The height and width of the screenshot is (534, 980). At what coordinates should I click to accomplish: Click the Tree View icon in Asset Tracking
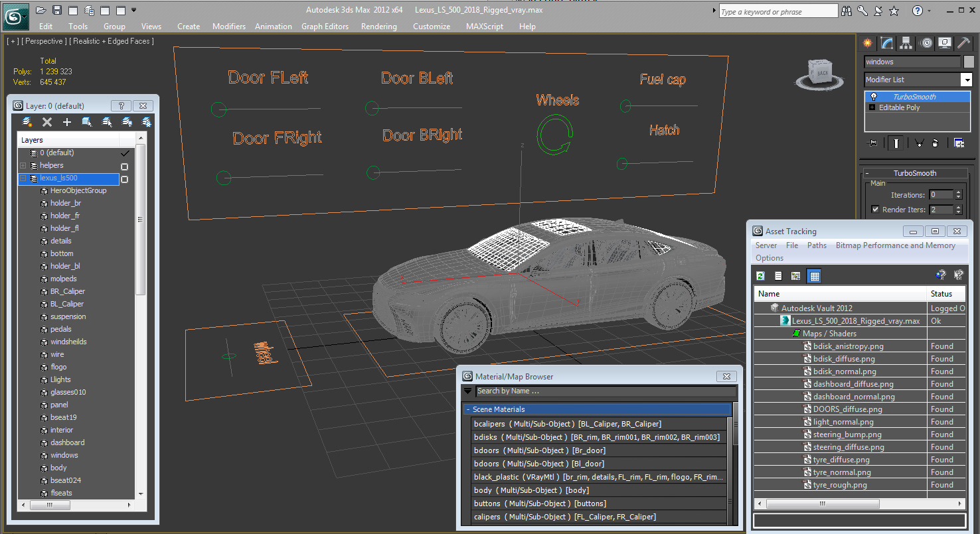[x=795, y=276]
